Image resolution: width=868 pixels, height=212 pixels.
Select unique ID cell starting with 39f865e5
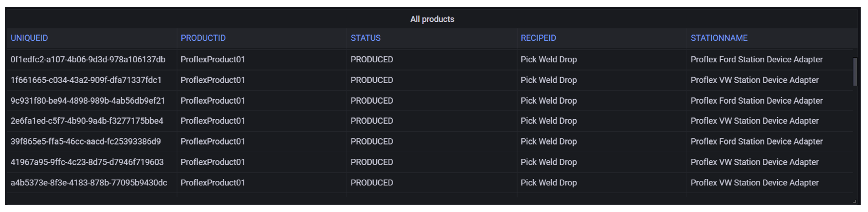[86, 142]
